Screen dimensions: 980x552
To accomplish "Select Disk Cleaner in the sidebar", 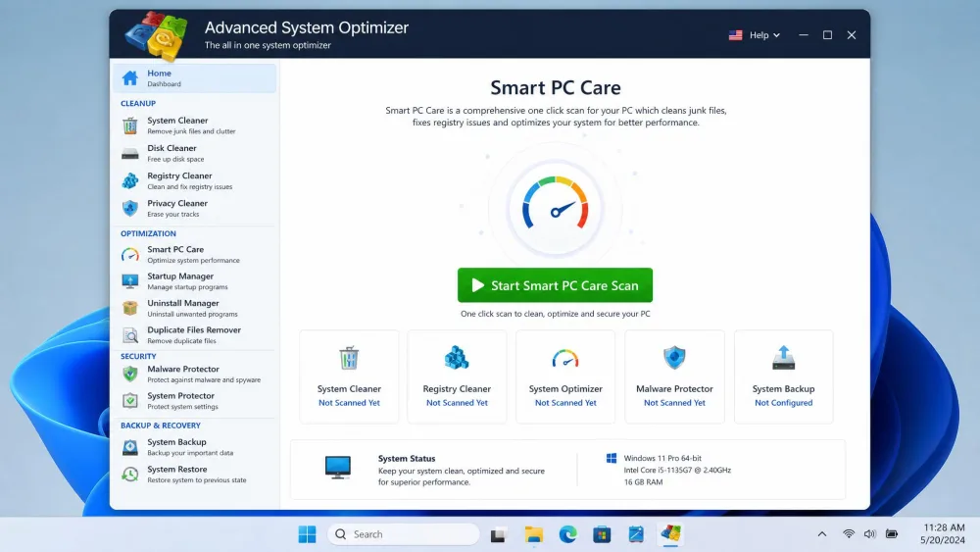I will [195, 153].
